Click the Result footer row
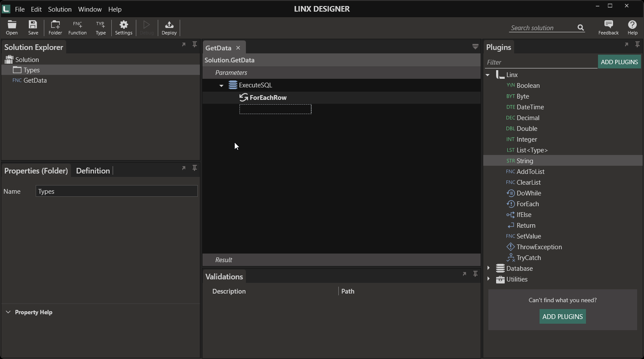 coord(341,260)
